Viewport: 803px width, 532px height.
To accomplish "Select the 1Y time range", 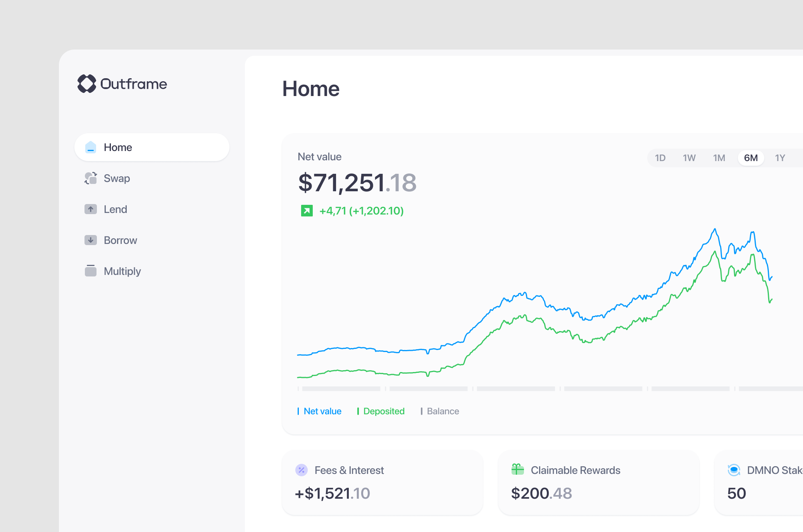I will (x=781, y=158).
